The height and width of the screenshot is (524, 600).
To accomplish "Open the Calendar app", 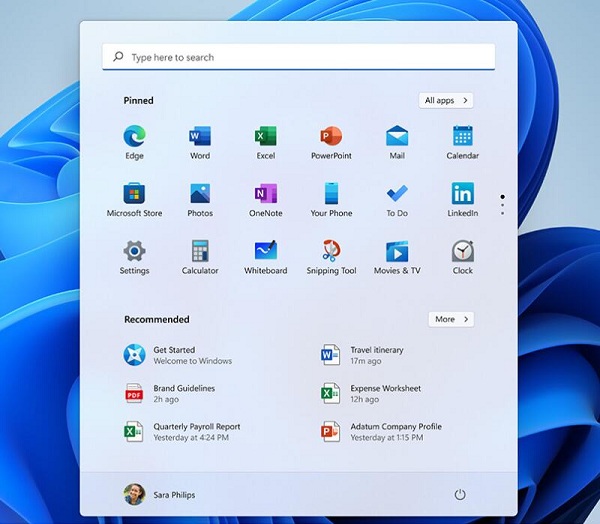I will pos(463,142).
